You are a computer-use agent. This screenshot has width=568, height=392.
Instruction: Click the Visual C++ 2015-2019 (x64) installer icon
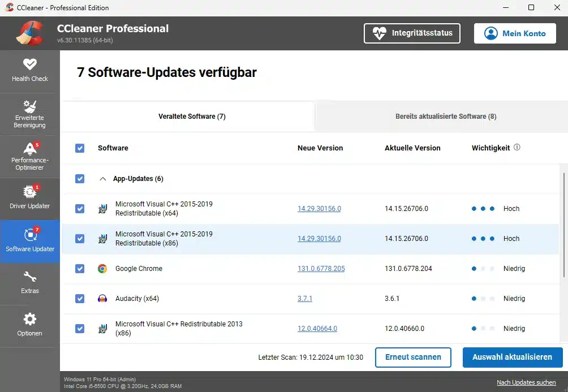pyautogui.click(x=102, y=209)
